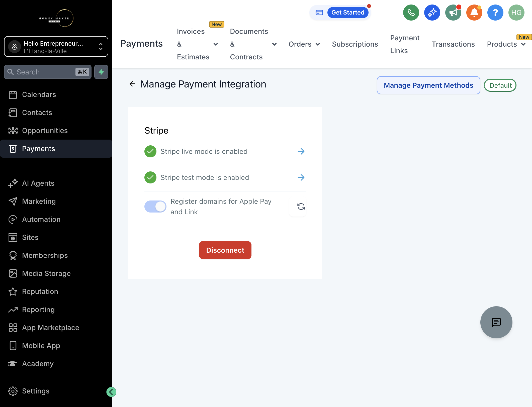Click the Money Maker Studio logo
Viewport: 532px width, 407px height.
click(x=56, y=18)
